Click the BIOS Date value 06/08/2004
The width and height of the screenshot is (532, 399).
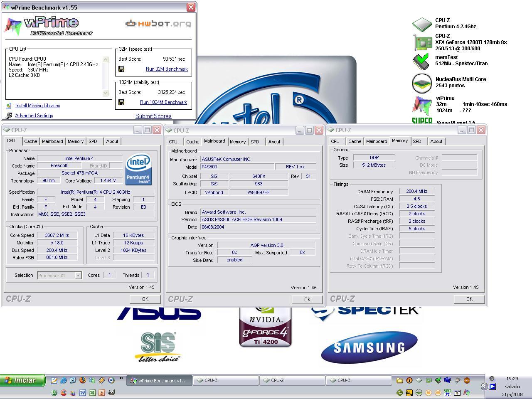(x=258, y=227)
